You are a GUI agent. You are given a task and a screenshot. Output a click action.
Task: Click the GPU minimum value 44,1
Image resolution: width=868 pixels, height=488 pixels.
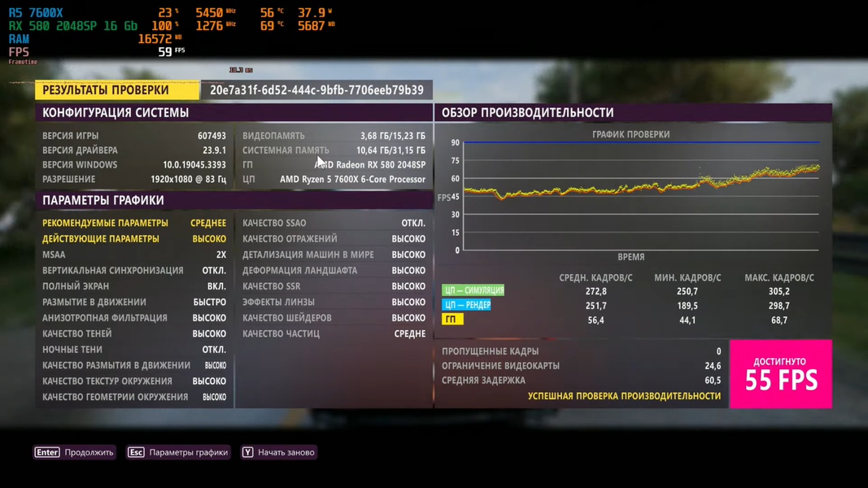click(687, 320)
